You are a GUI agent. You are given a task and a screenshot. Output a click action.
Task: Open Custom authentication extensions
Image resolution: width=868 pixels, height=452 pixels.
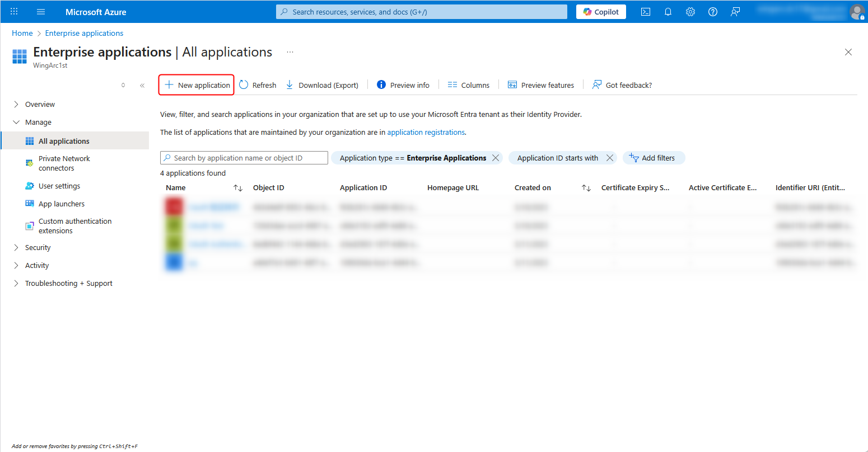[x=75, y=226]
